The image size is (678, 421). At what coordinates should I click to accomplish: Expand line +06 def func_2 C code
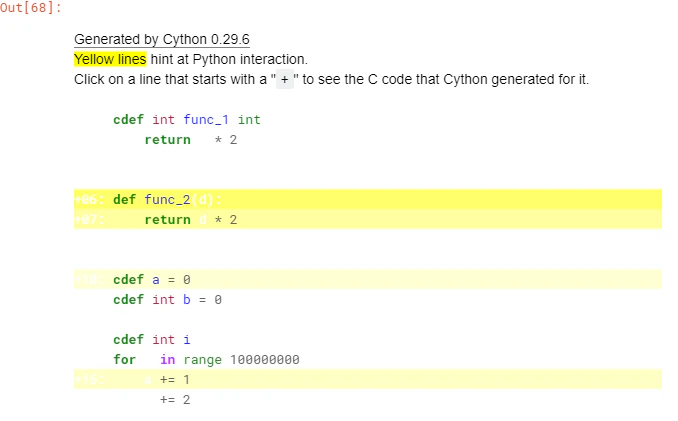368,199
